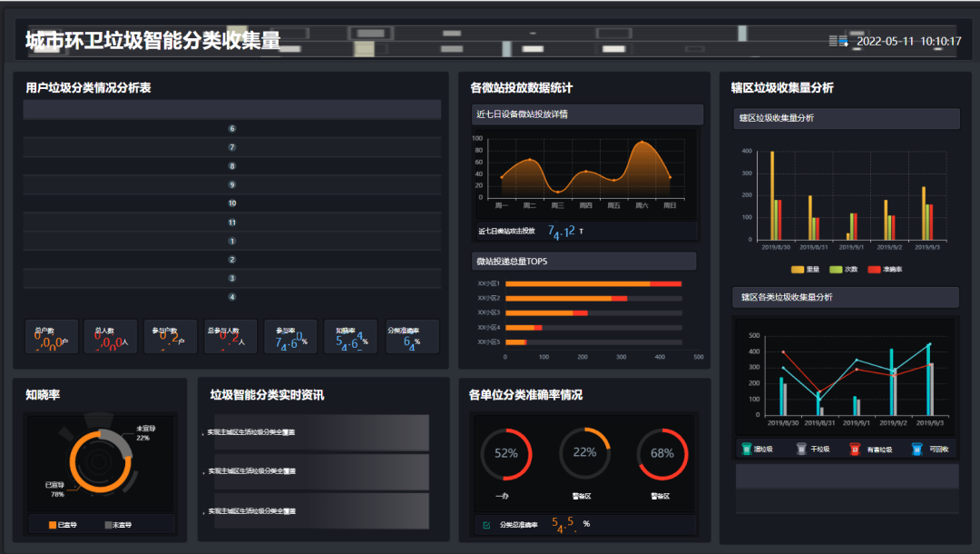Screen dimensions: 980x554
Task: Click row number 4 badge in analysis table
Action: [x=232, y=297]
